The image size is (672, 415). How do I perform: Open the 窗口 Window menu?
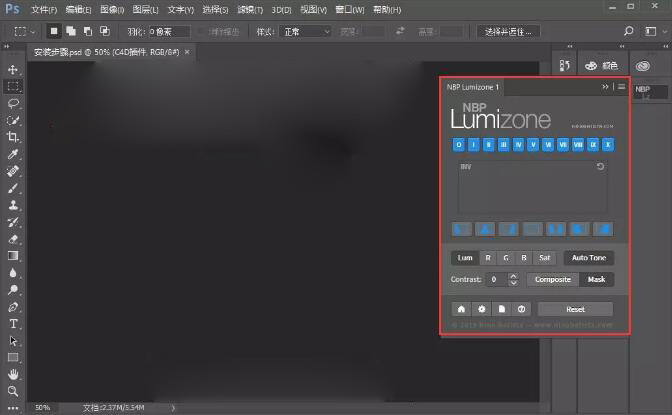(350, 9)
